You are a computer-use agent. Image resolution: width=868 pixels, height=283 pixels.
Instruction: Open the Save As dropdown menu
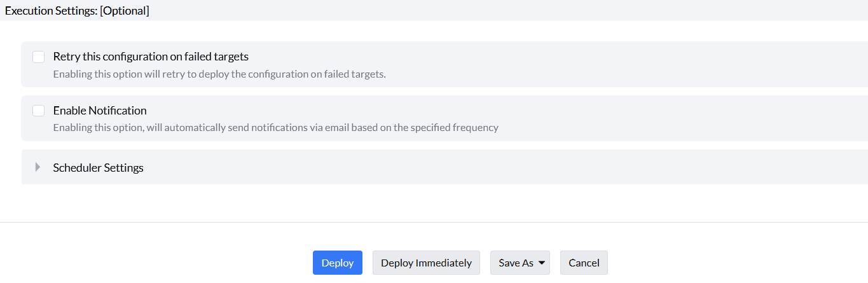coord(516,263)
